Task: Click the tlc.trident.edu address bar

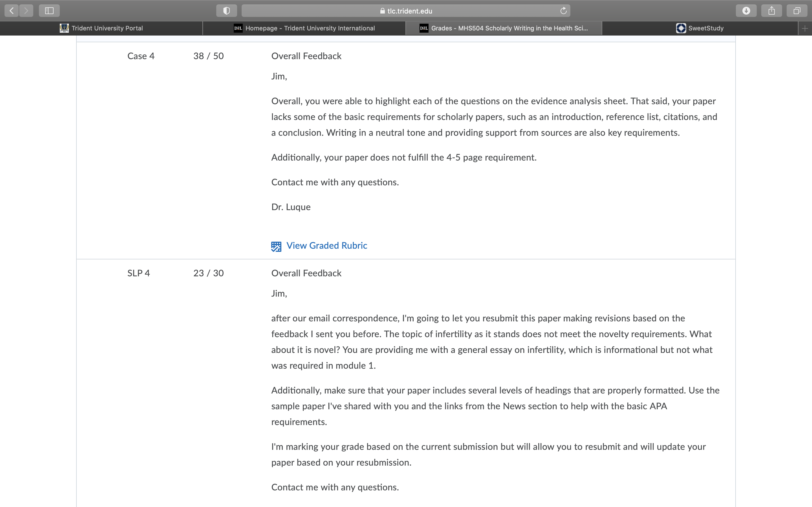Action: 406,11
